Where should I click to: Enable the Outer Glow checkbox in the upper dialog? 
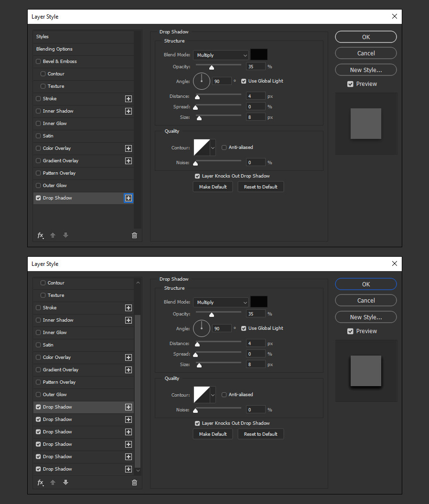click(x=38, y=186)
